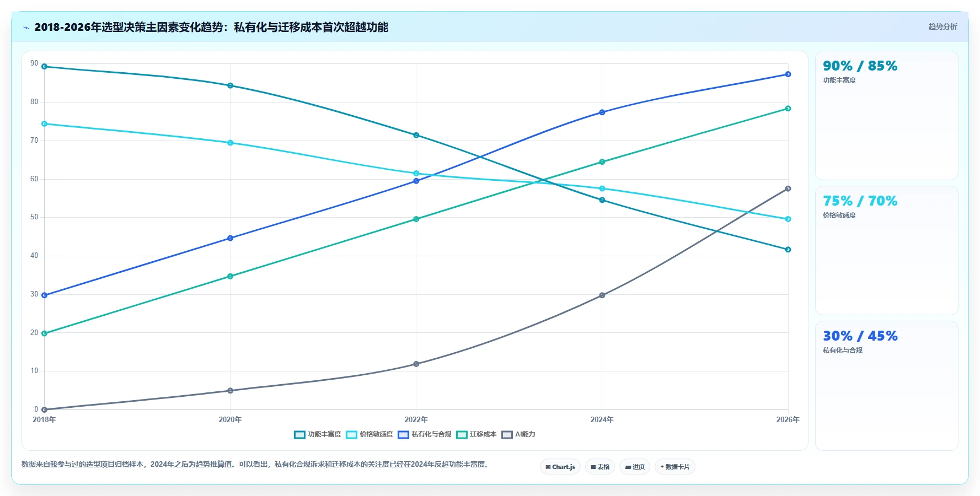The image size is (980, 496).
Task: Click the 价格敏感度 data point at 2018年
Action: (x=45, y=124)
